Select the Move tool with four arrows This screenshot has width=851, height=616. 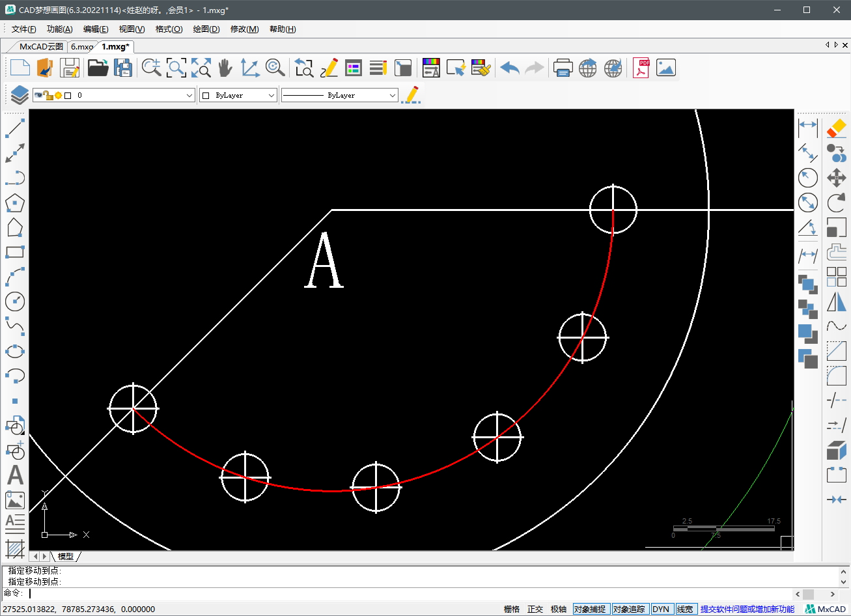837,178
